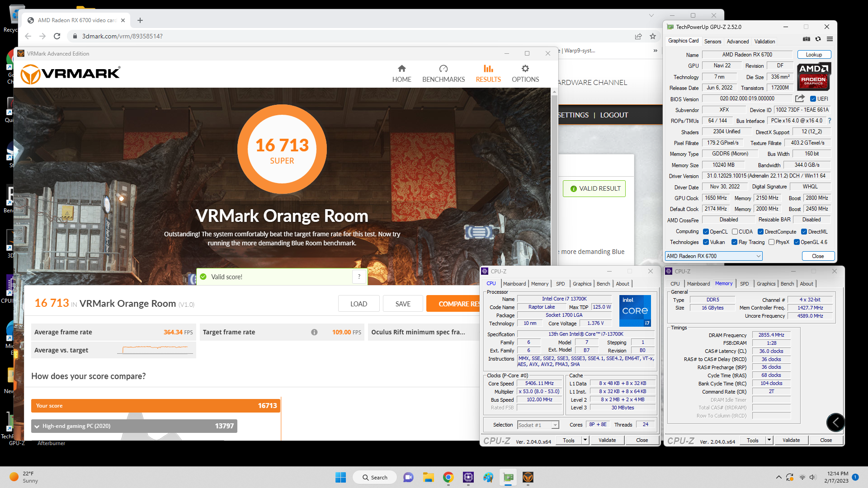This screenshot has height=488, width=868.
Task: Open Windows Start menu
Action: pyautogui.click(x=340, y=477)
